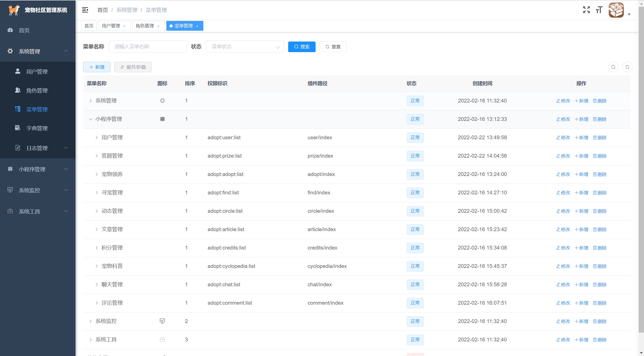Close the 菜单管理 tab
The height and width of the screenshot is (356, 644).
tap(197, 26)
